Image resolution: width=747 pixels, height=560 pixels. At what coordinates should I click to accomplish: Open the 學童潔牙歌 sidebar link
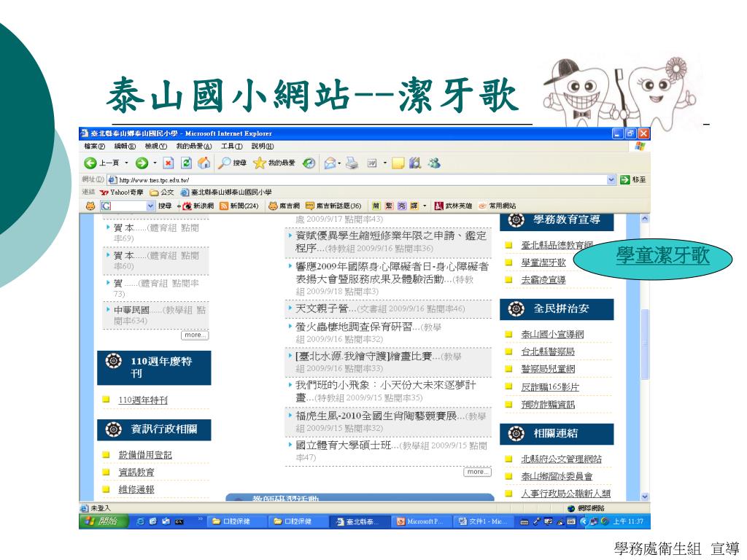coord(543,262)
